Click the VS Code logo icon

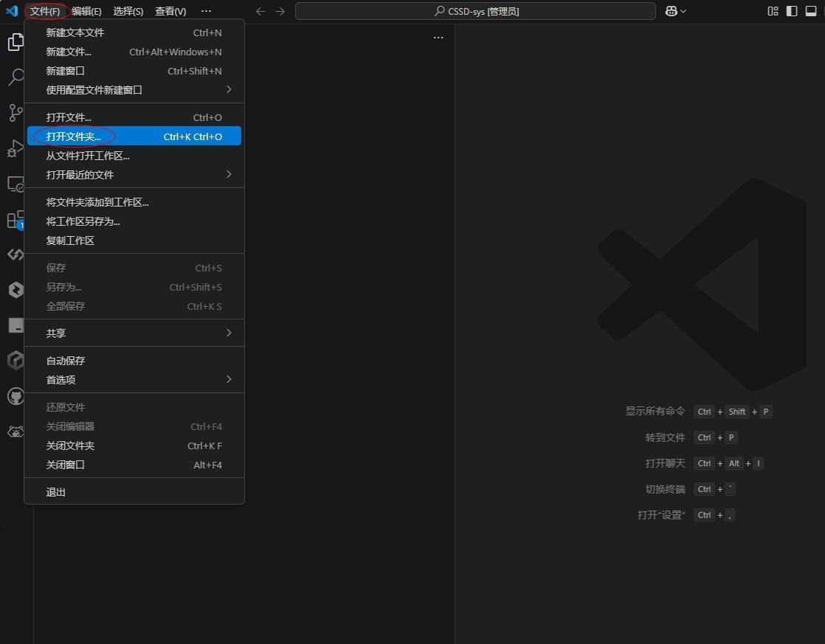tap(12, 10)
